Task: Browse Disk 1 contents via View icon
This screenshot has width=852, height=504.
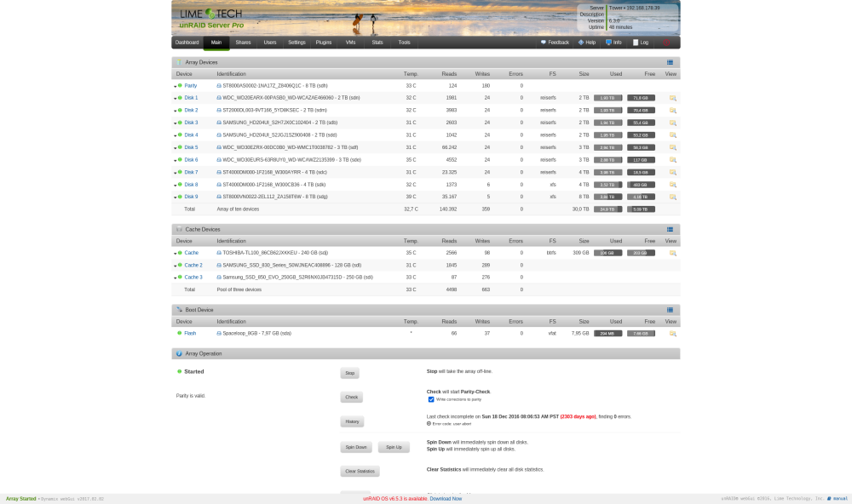Action: pyautogui.click(x=673, y=98)
